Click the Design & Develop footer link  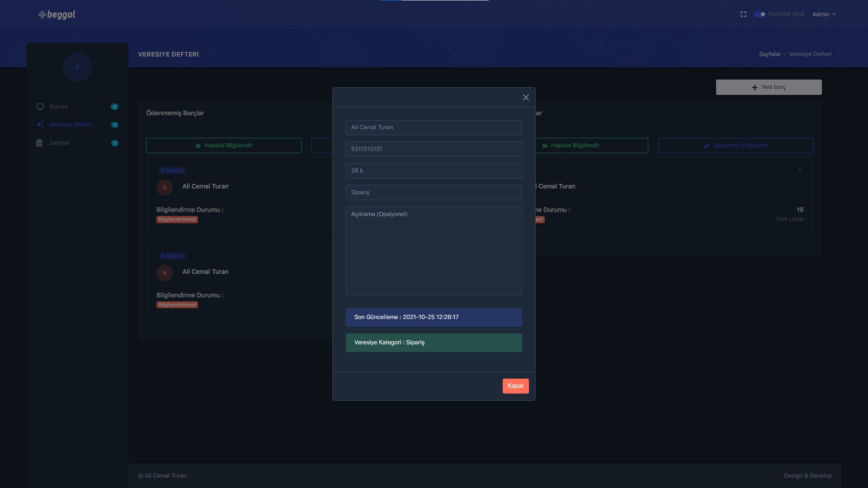(807, 476)
